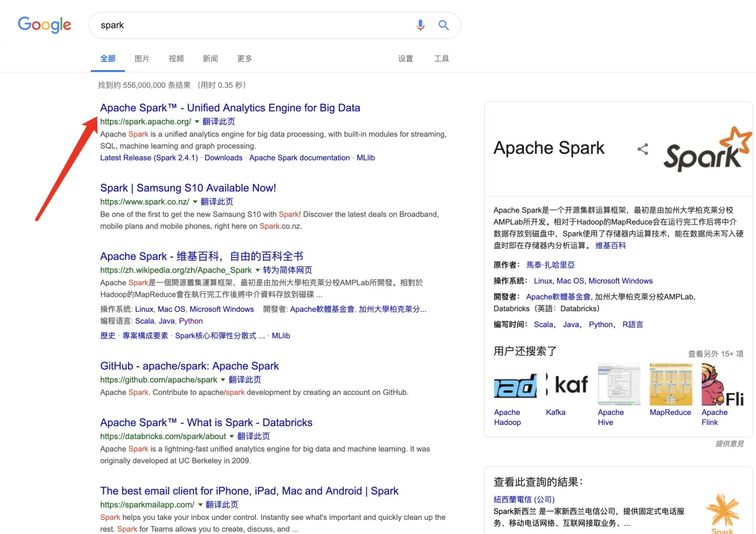Share the Apache Spark knowledge panel
Viewport: 756px width, 534px height.
coord(643,149)
